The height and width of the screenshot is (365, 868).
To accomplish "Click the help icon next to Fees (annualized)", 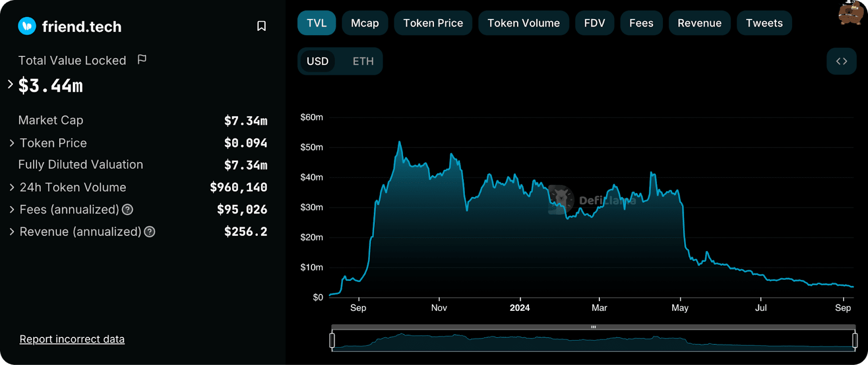I will [x=127, y=209].
